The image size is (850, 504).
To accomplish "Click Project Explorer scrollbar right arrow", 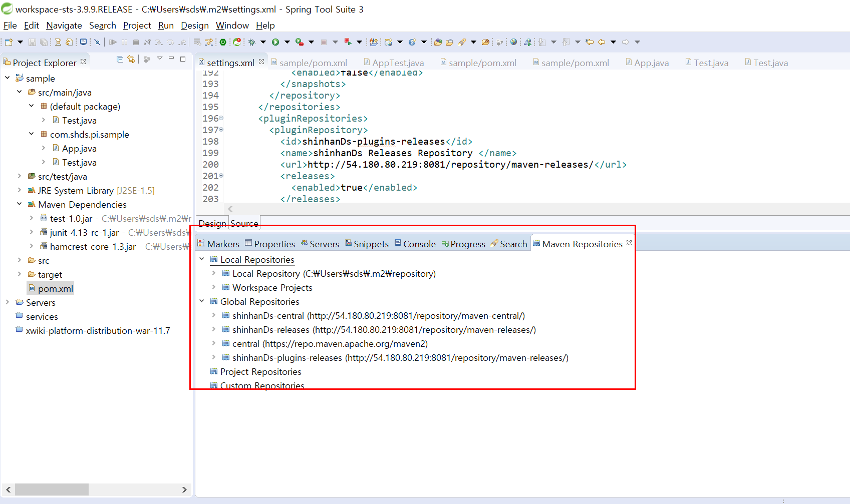I will tap(184, 489).
